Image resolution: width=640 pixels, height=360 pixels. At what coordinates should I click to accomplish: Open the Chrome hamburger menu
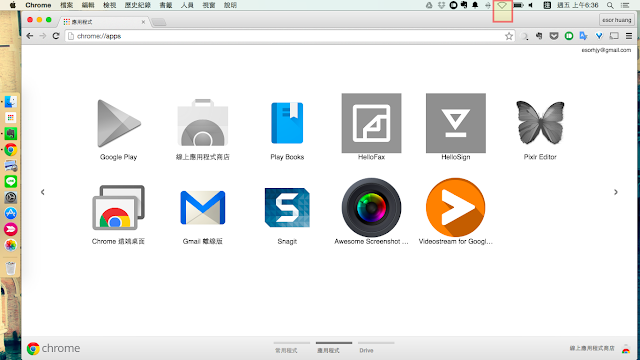point(629,36)
